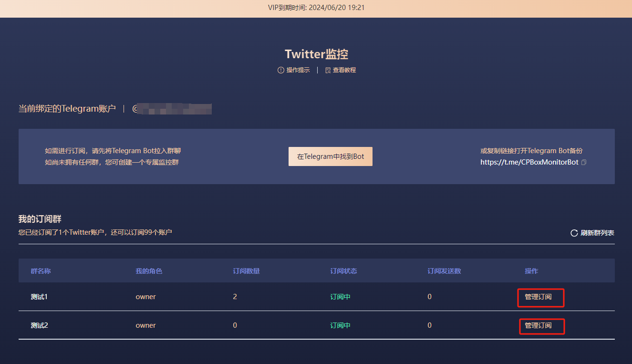This screenshot has height=364, width=632.
Task: Click the text 如需进行订阅，请先将Telegram Bot拉入群聊
Action: (113, 151)
